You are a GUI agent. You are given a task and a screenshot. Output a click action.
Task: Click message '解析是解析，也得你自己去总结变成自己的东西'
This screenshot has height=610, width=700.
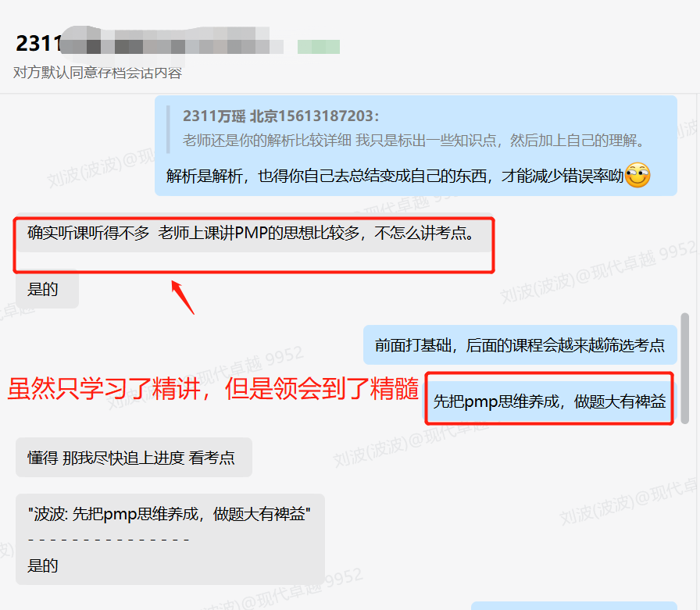coord(395,176)
